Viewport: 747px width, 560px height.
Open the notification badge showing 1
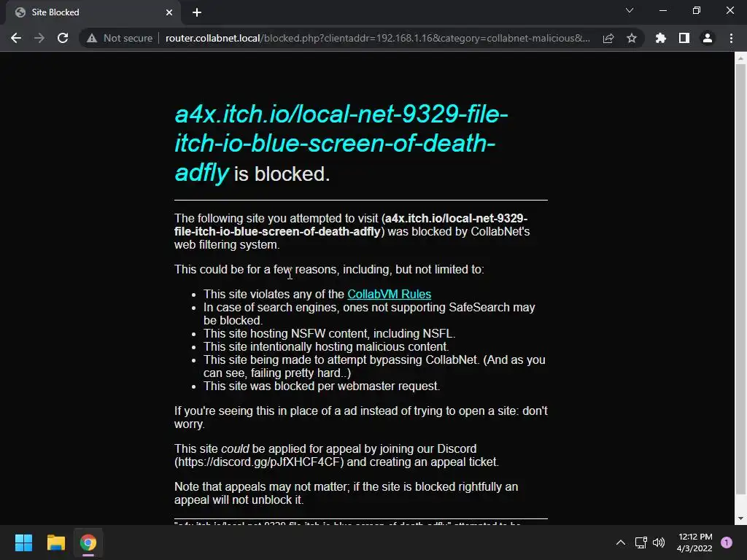(x=727, y=542)
